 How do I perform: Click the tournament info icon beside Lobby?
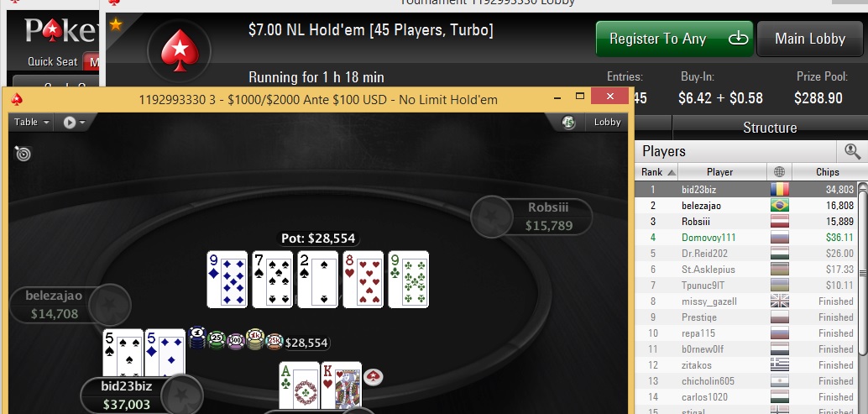[568, 123]
